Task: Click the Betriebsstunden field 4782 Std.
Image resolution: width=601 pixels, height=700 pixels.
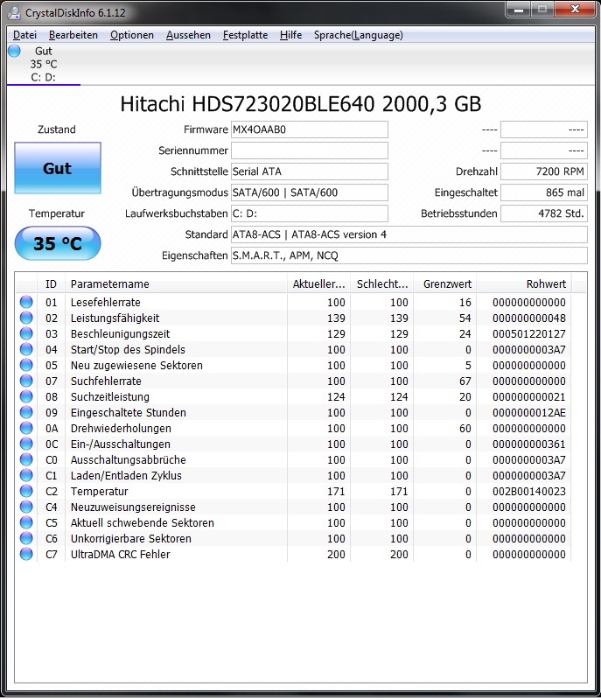Action: 544,213
